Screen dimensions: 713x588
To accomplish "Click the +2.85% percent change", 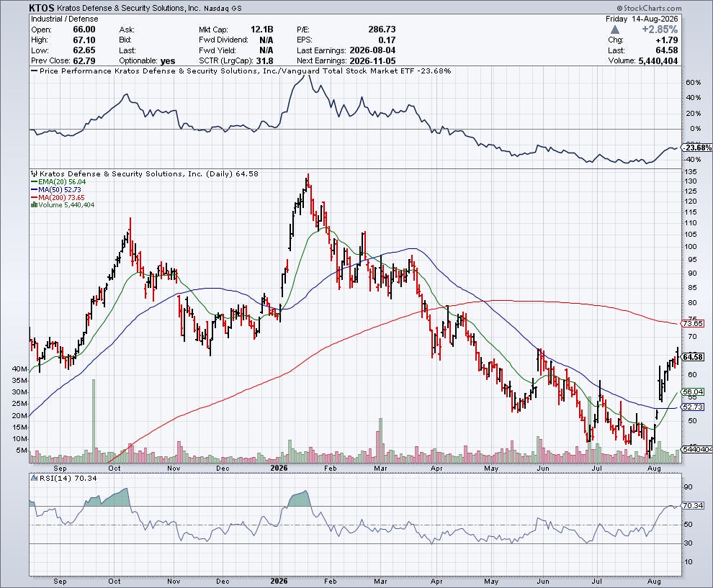I will pos(659,30).
